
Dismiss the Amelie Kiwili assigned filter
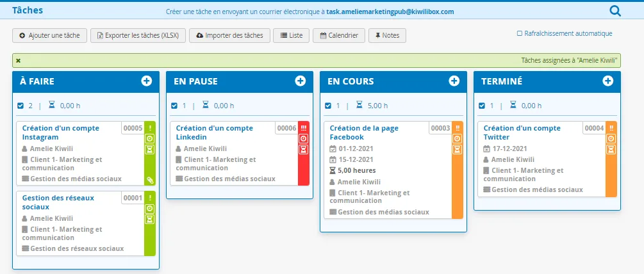point(18,61)
